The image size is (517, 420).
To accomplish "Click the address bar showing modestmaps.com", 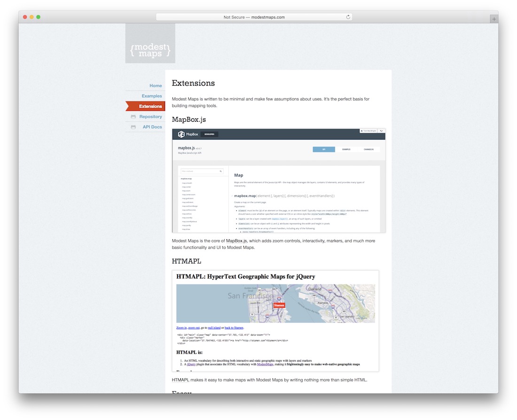I will coord(254,17).
